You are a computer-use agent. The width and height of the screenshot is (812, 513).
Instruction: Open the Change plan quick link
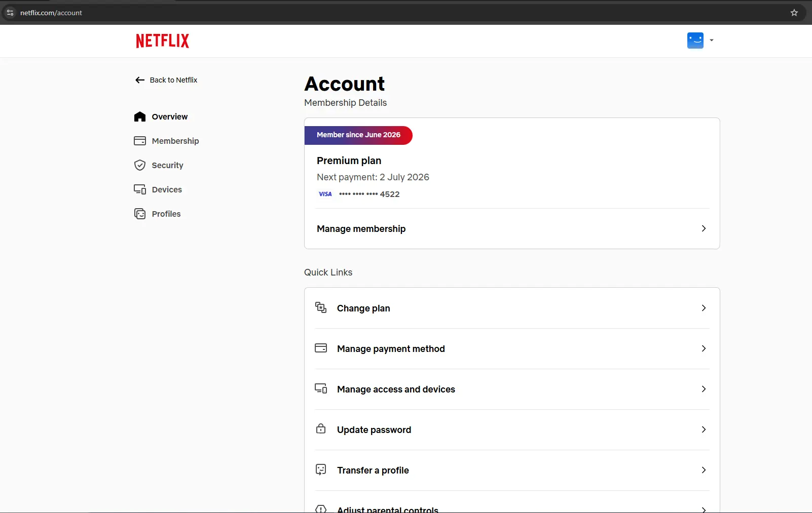tap(512, 308)
